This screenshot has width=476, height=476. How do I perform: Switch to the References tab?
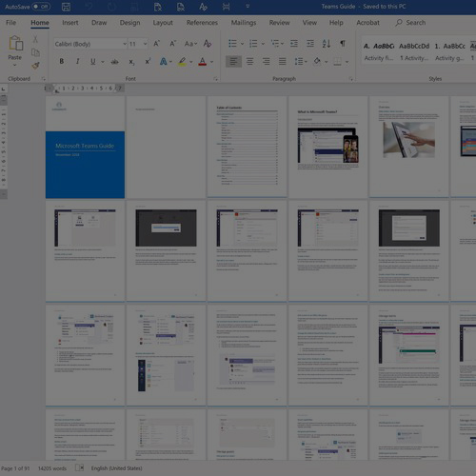tap(202, 23)
